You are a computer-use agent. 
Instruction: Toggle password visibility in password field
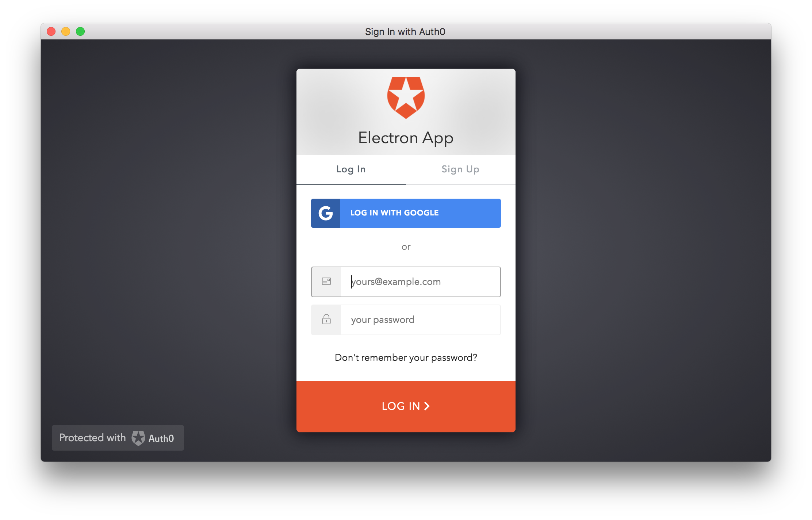coord(326,319)
